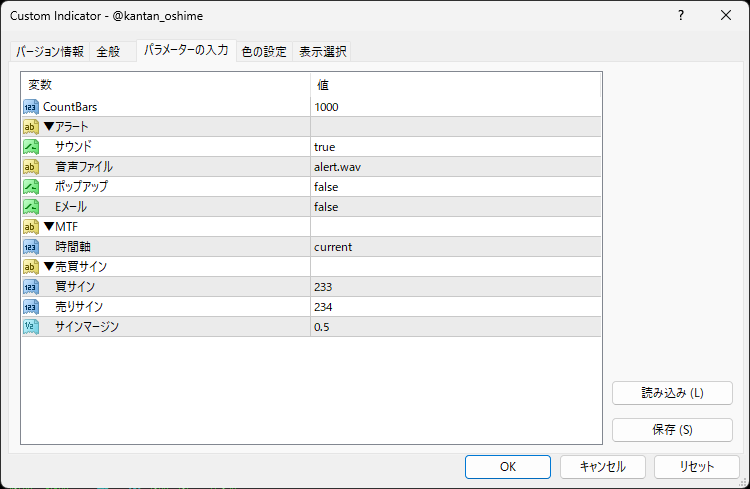Viewport: 750px width, 489px height.
Task: Switch to the 全般 tab
Action: (x=113, y=51)
